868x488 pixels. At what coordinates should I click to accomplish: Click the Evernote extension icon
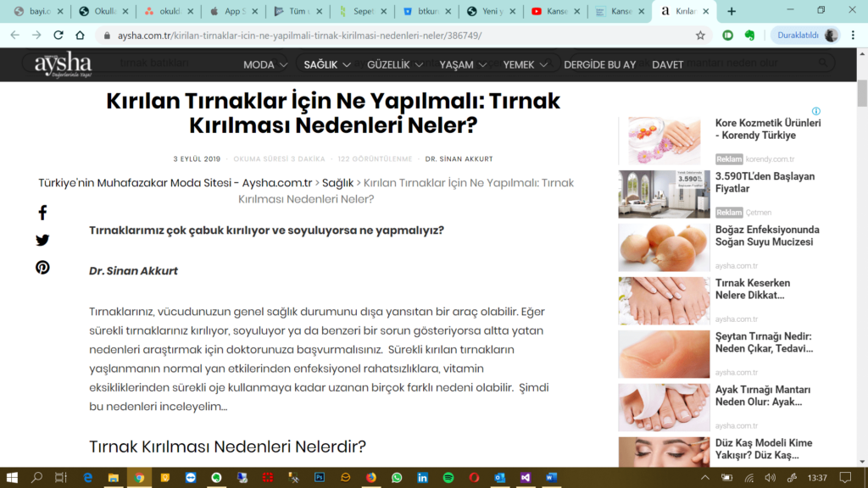[749, 35]
